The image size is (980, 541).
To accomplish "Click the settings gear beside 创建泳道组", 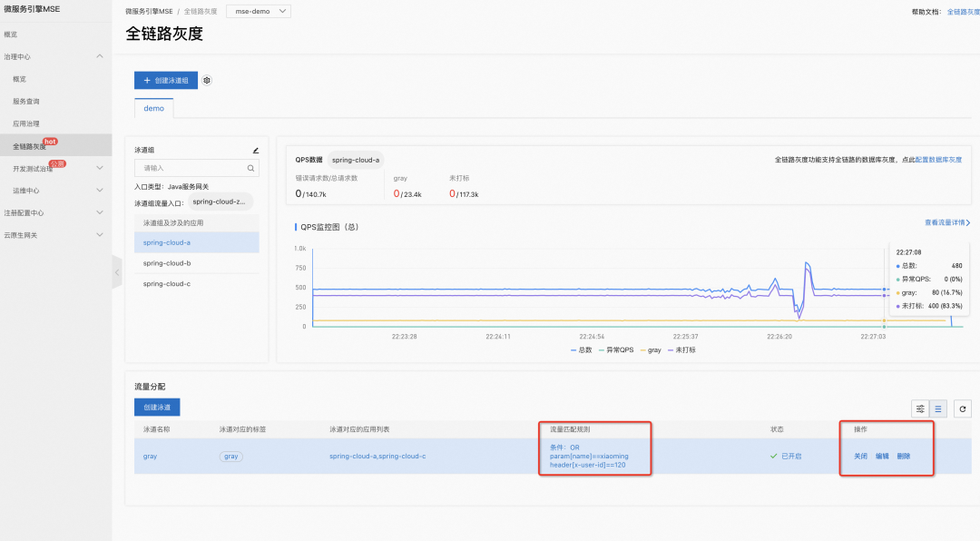I will coord(207,80).
